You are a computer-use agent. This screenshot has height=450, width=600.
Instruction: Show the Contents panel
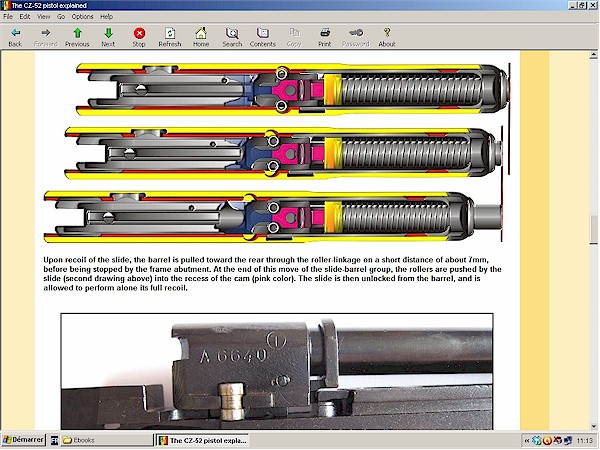[x=262, y=37]
